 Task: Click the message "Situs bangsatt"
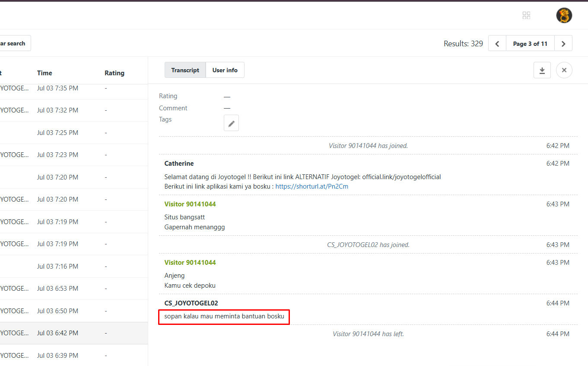point(185,217)
